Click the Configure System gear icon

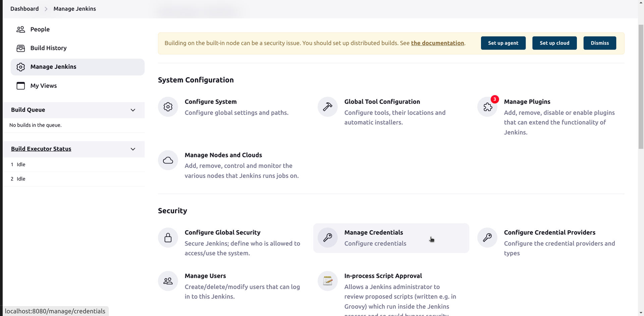click(x=168, y=107)
